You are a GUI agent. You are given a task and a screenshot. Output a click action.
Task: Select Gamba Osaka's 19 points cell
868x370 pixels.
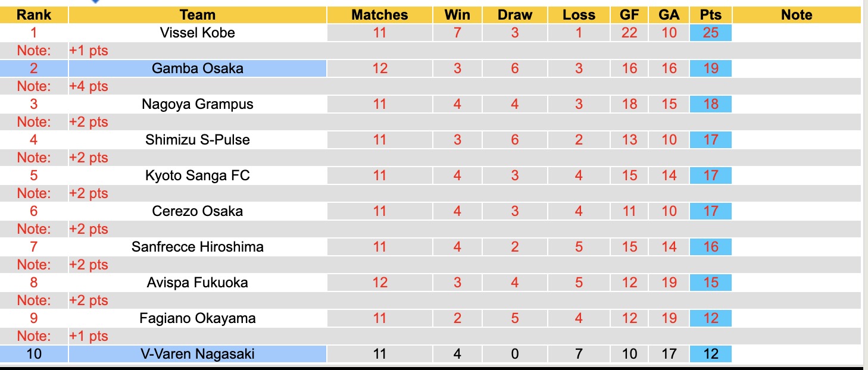click(711, 68)
